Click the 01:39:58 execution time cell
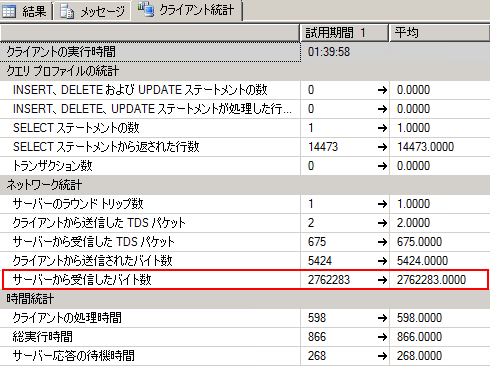Screen dimensions: 490x371 point(345,52)
